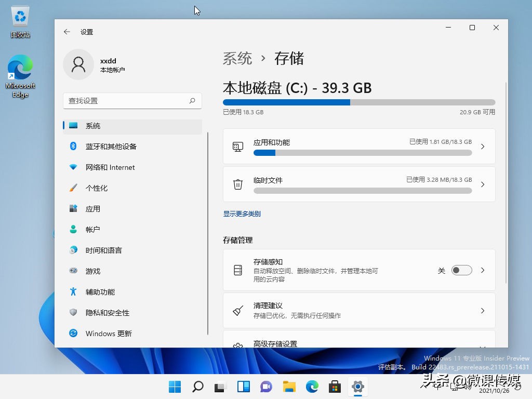Open Widgets from the taskbar
This screenshot has width=532, height=399.
[243, 387]
